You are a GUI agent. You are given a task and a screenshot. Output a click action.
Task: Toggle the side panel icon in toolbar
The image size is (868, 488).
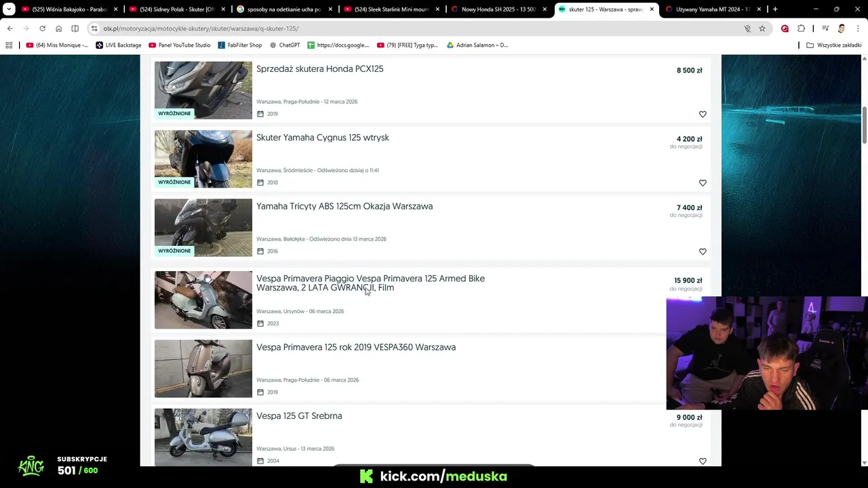(75, 28)
